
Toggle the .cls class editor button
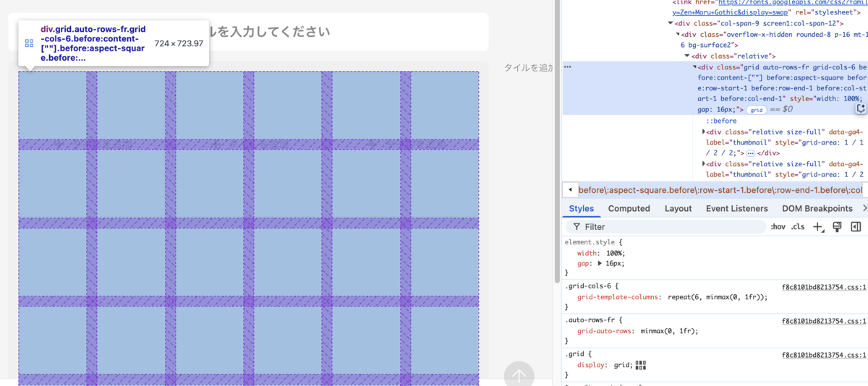[x=798, y=227]
